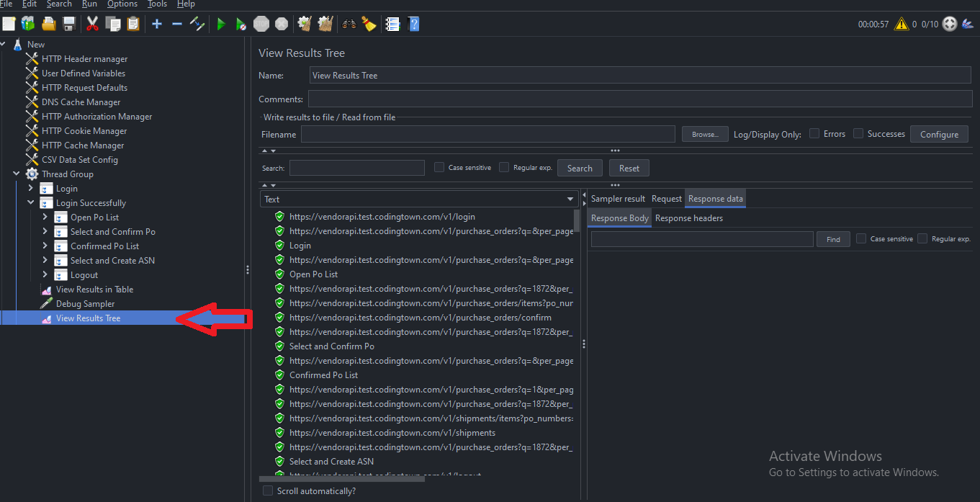The image size is (980, 502).
Task: Enable the Successes only checkbox
Action: pos(858,133)
